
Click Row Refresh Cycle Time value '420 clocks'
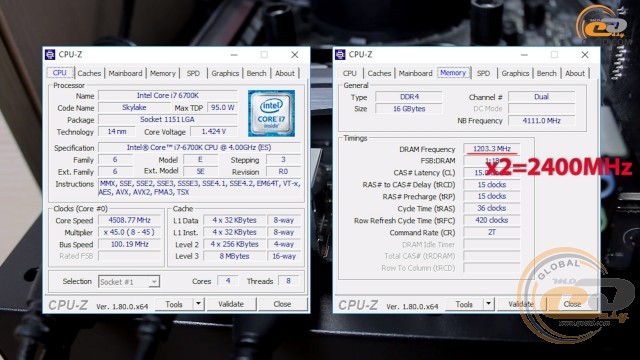click(x=491, y=220)
